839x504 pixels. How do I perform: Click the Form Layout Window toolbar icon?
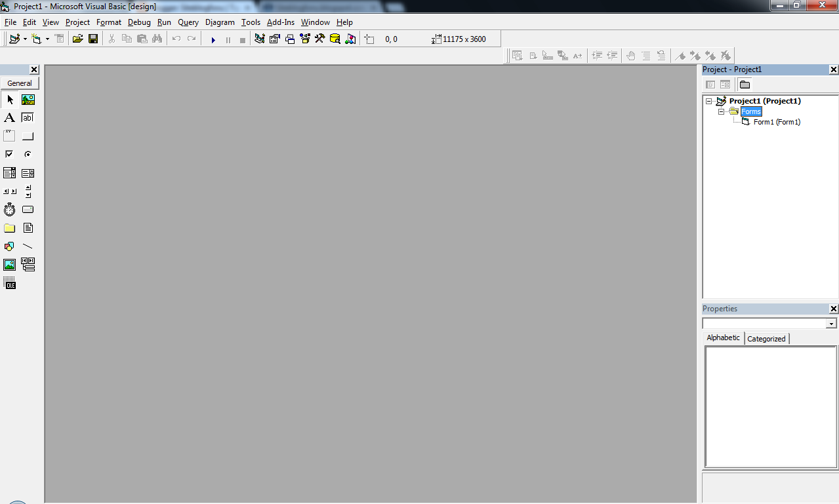pos(290,39)
